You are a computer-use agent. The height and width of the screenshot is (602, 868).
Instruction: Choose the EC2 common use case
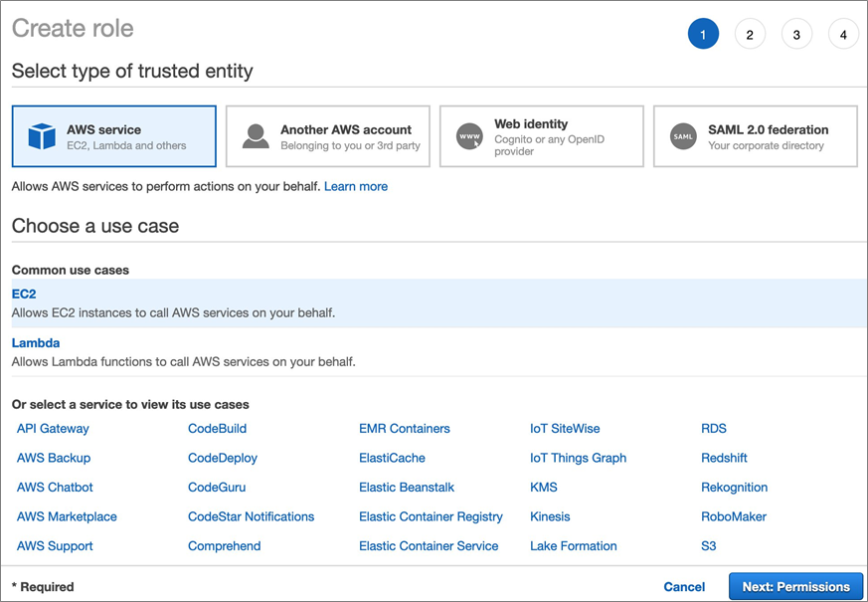coord(24,295)
